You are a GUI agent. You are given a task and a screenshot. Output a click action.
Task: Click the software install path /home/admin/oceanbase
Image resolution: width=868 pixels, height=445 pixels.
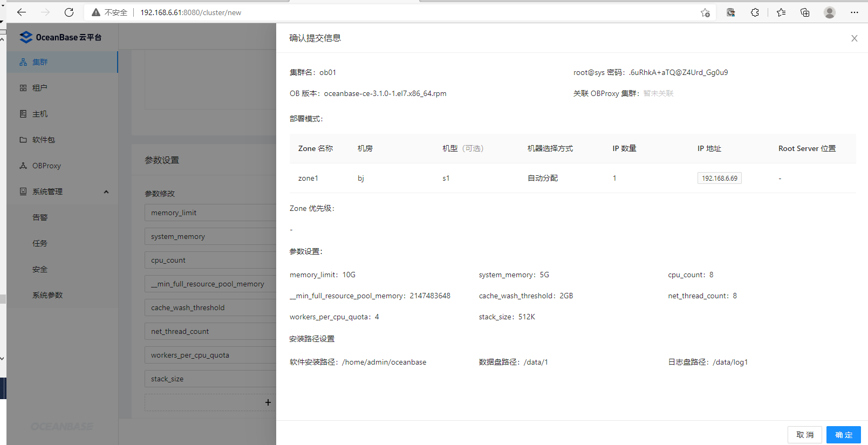[384, 362]
